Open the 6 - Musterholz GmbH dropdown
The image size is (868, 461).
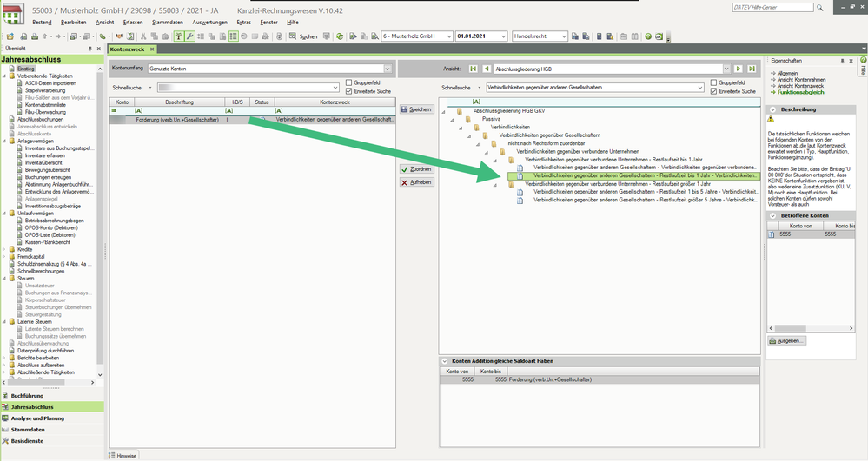click(449, 36)
